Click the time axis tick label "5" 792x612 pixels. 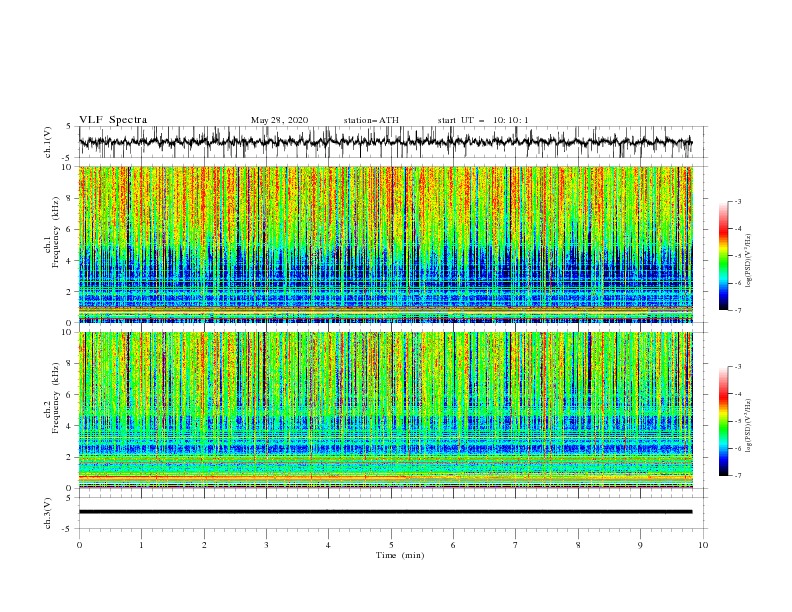(x=391, y=545)
